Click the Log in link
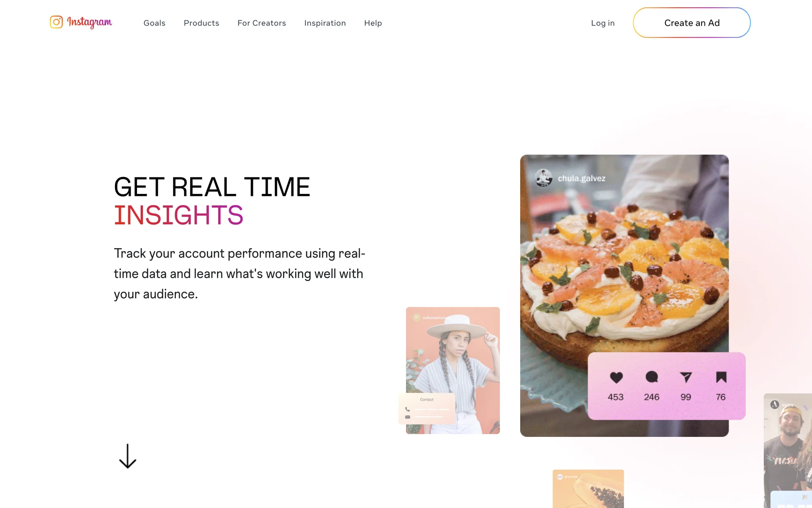The image size is (812, 508). click(603, 23)
